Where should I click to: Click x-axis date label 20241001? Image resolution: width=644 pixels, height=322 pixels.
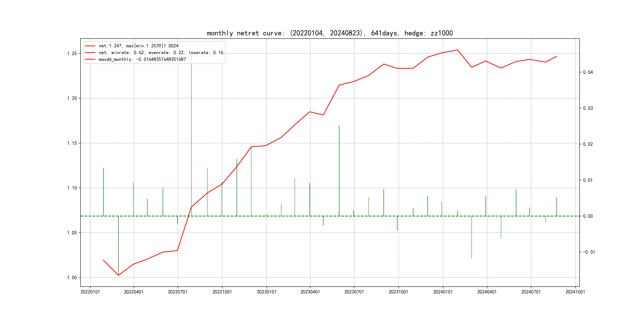[575, 292]
